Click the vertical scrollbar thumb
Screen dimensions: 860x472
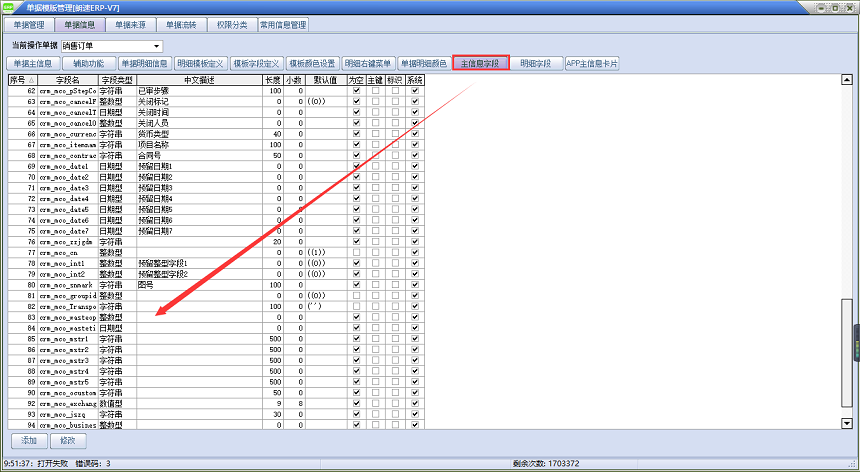coord(848,360)
